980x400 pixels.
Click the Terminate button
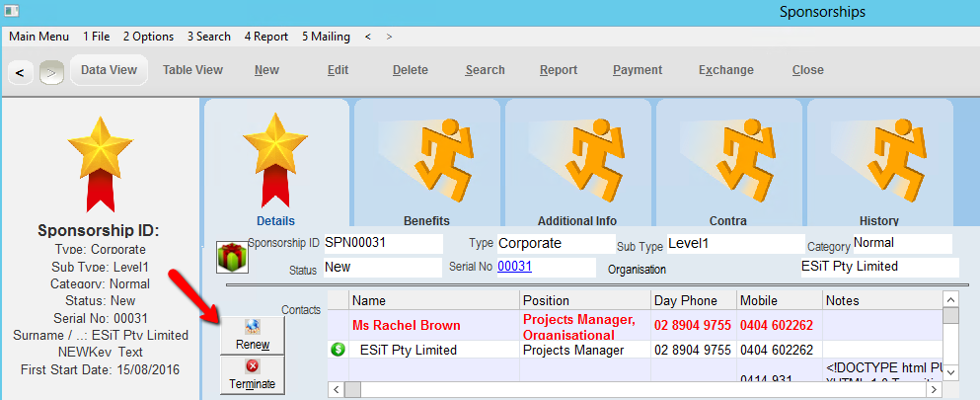coord(253,374)
